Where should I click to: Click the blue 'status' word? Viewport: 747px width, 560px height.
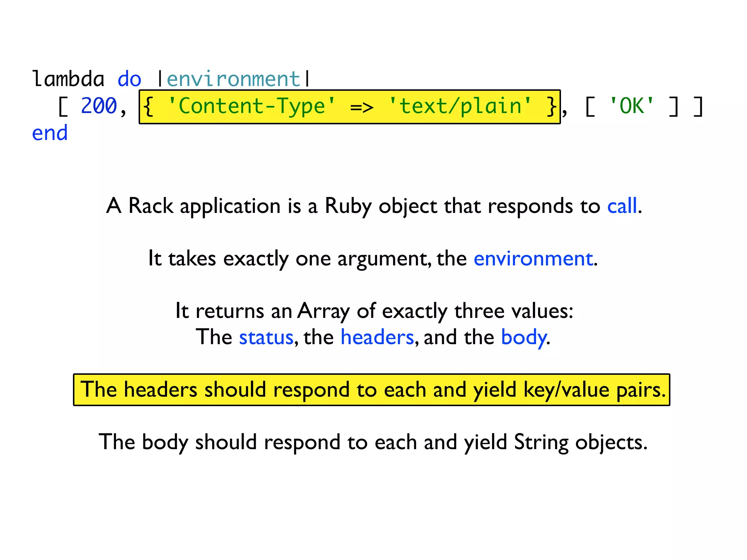(x=266, y=337)
